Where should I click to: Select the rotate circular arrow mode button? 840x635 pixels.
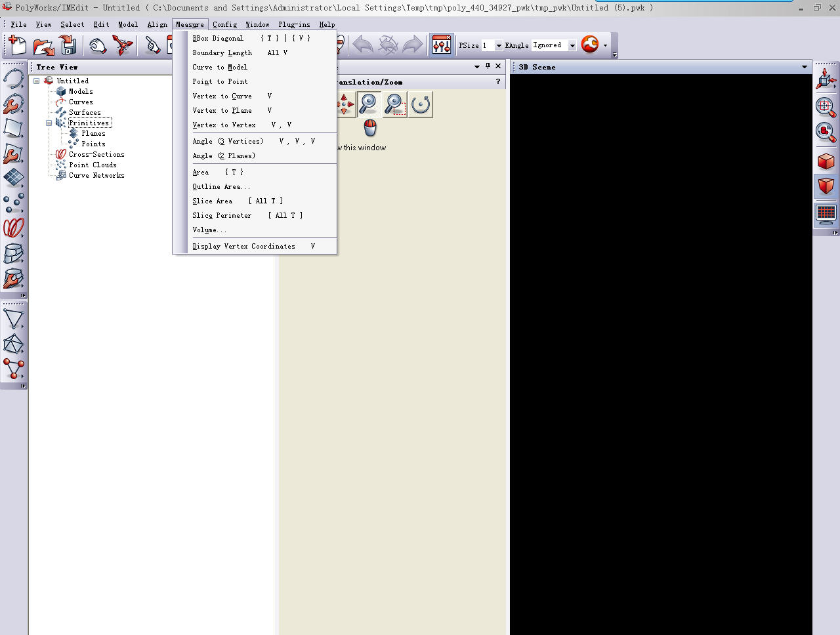coord(421,104)
